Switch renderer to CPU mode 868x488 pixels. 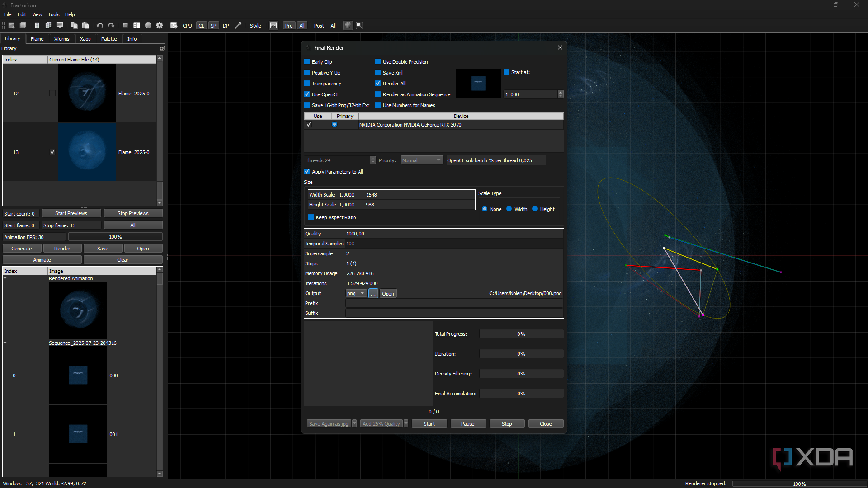[187, 26]
